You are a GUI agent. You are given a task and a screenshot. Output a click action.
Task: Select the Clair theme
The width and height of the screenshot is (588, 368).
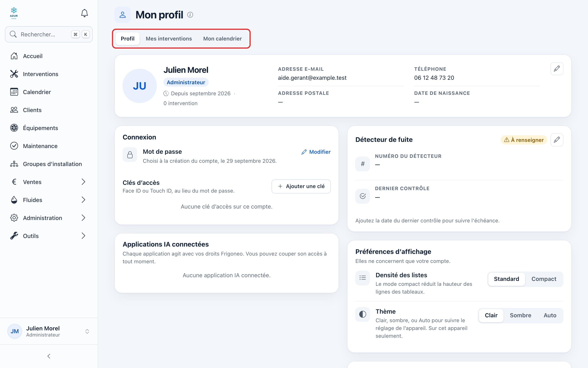tap(491, 315)
